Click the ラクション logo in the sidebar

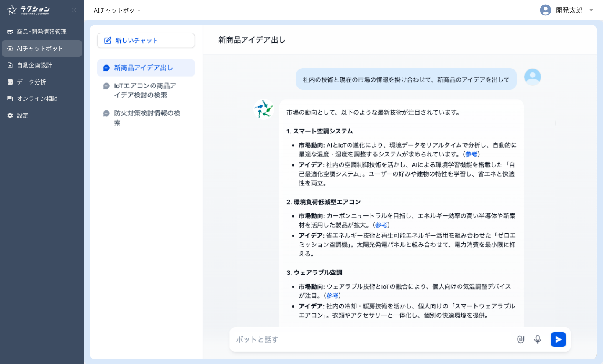click(28, 10)
